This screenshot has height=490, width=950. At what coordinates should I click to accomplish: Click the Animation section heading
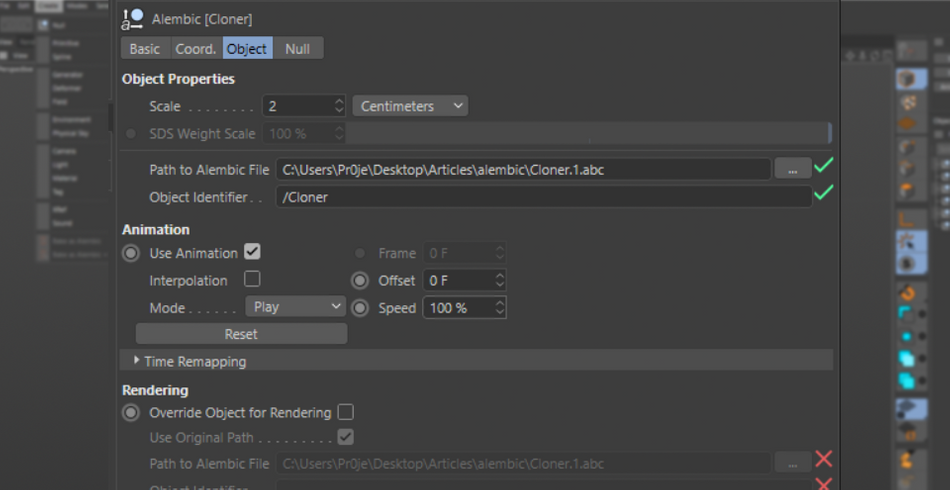click(x=156, y=230)
